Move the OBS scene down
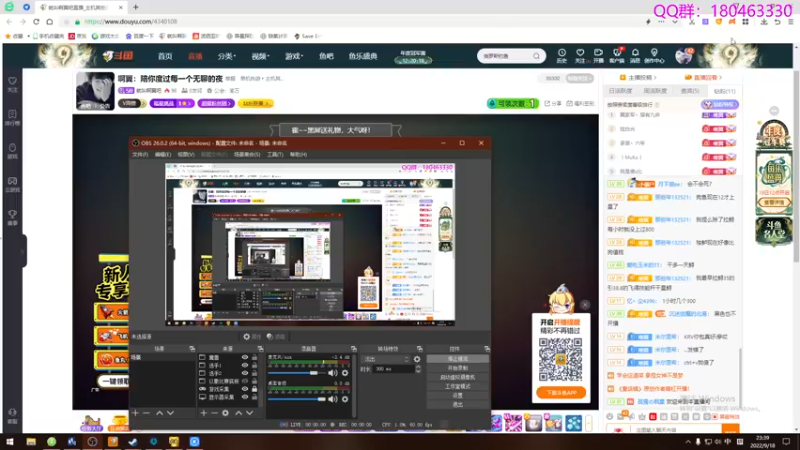 (170, 413)
